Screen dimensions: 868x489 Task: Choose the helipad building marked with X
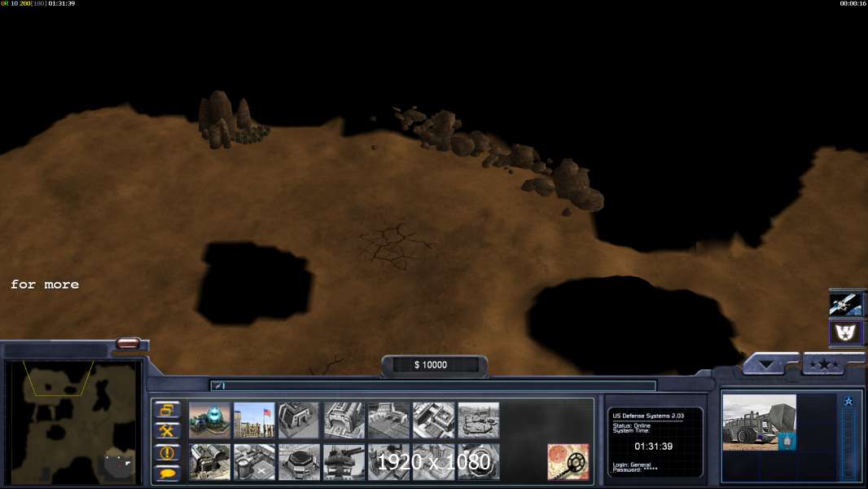coord(254,461)
